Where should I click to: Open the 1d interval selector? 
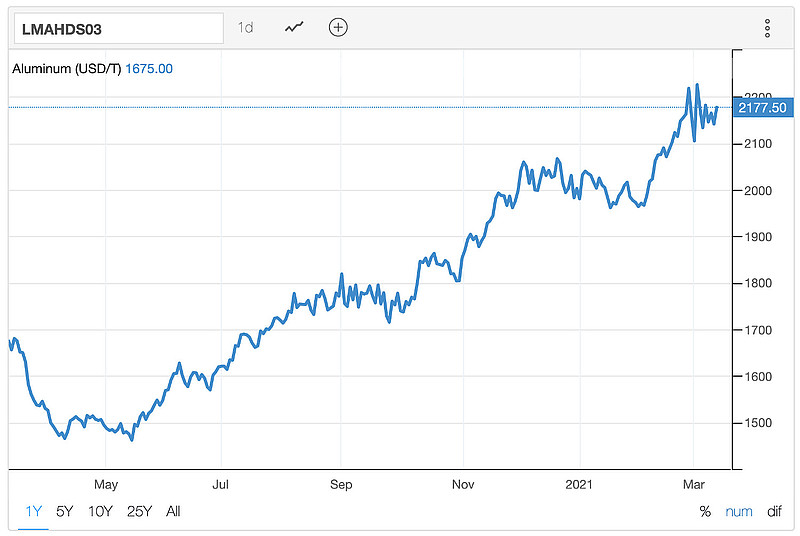(245, 28)
